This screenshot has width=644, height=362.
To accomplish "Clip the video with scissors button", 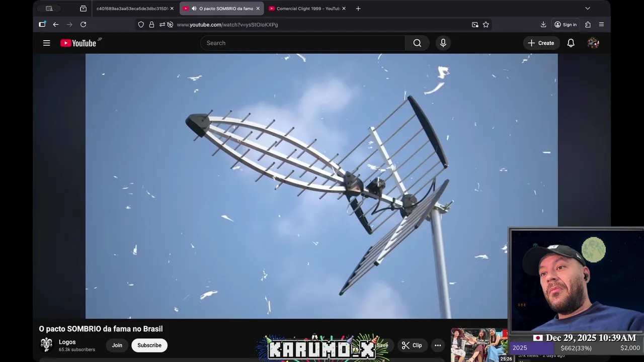I will click(412, 345).
